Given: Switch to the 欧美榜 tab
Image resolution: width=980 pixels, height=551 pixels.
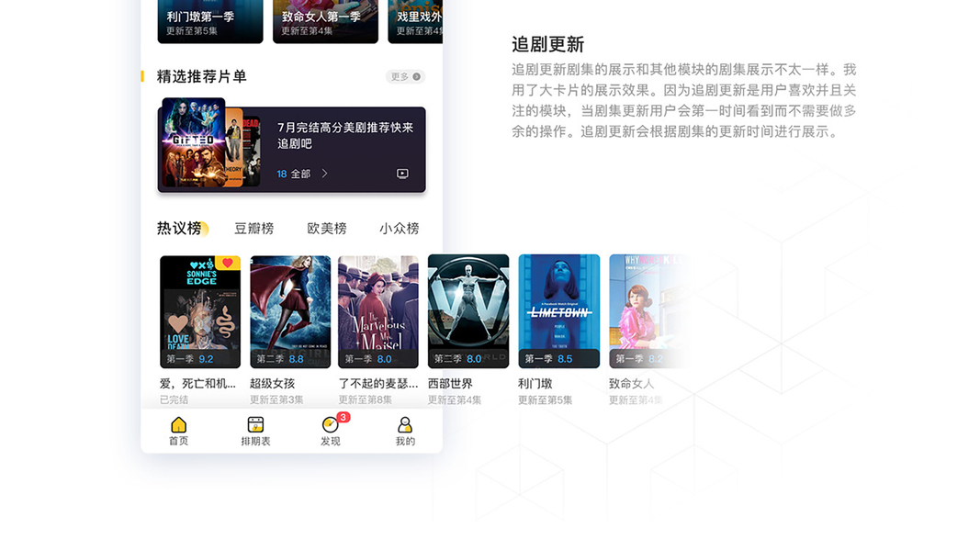Looking at the screenshot, I should (327, 229).
